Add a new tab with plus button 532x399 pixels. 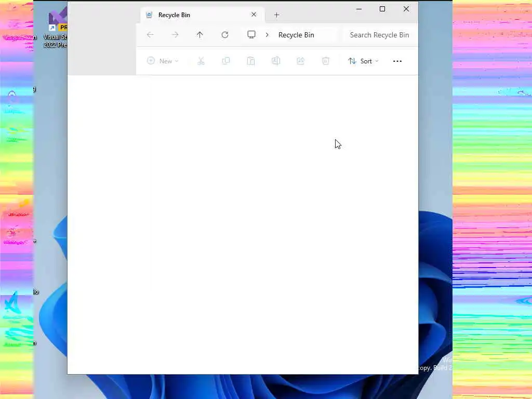276,15
